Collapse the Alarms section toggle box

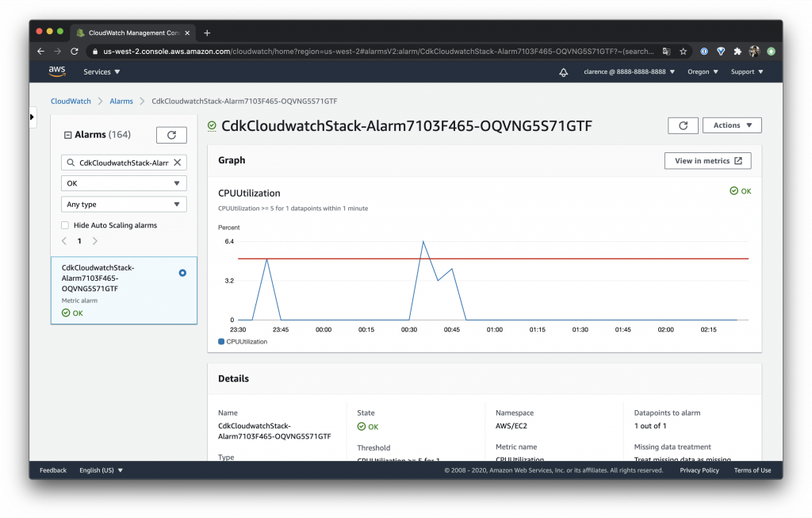click(x=68, y=135)
